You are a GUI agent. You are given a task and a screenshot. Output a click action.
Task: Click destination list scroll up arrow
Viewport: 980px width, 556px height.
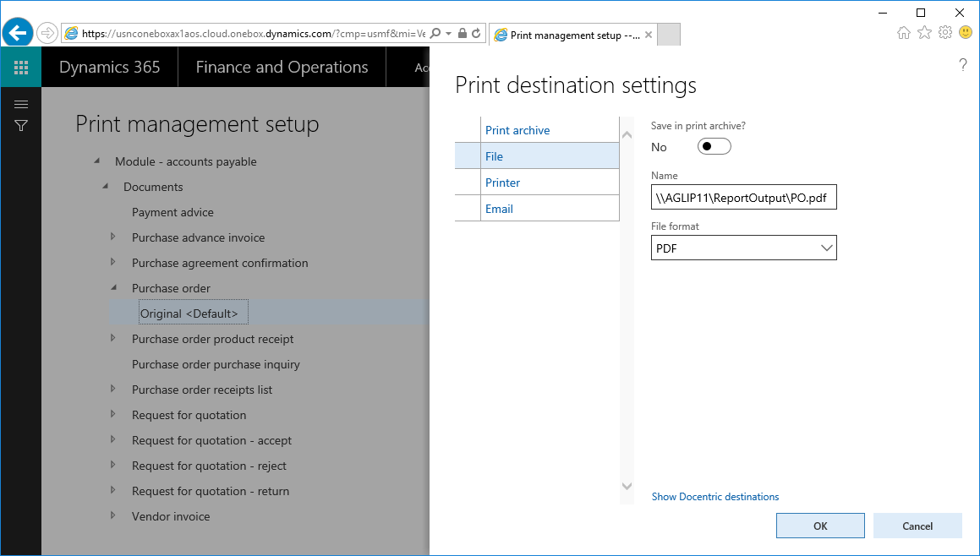[x=627, y=135]
